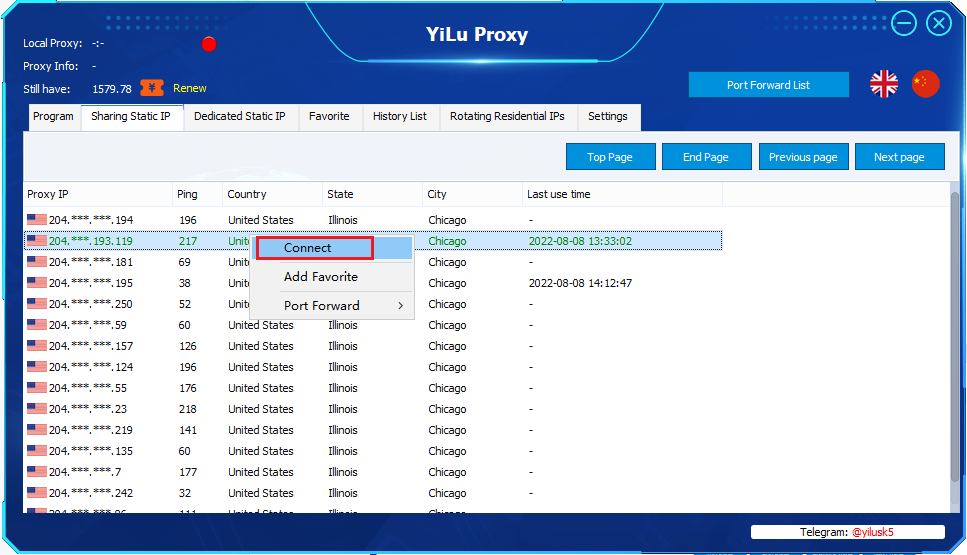Go to the Previous page
The width and height of the screenshot is (967, 555).
[x=804, y=157]
